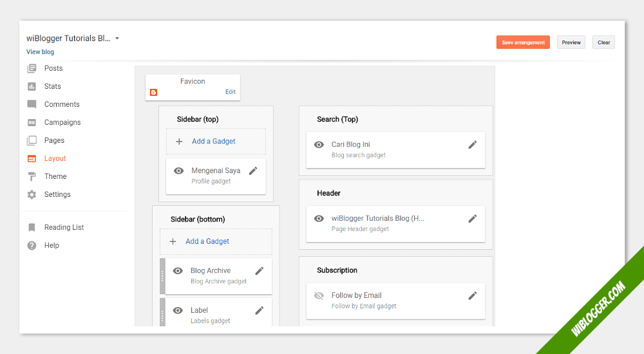
Task: Open the Pages menu item
Action: (x=54, y=140)
